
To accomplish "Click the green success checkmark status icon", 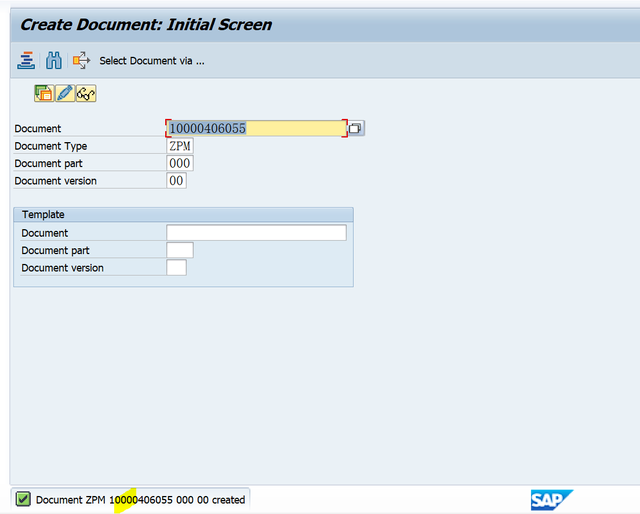I will [23, 499].
